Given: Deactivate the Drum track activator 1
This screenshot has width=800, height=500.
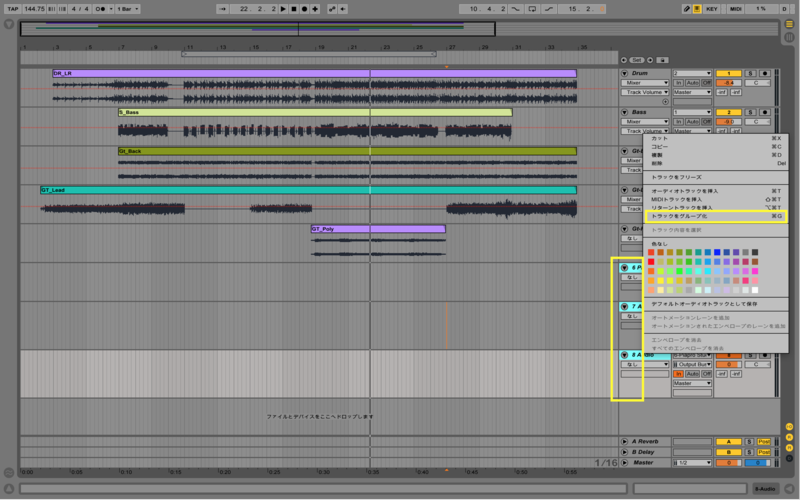Looking at the screenshot, I should click(729, 73).
